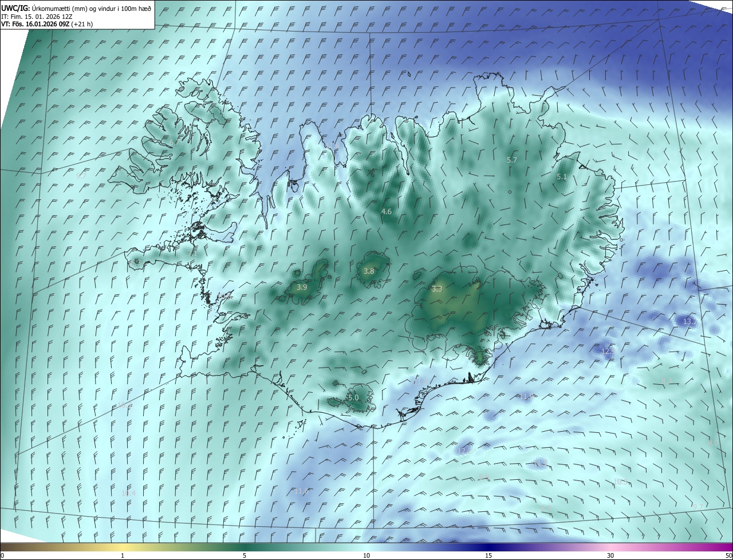Click the 12.9 value over the sea
The image size is (733, 560).
pyautogui.click(x=608, y=351)
